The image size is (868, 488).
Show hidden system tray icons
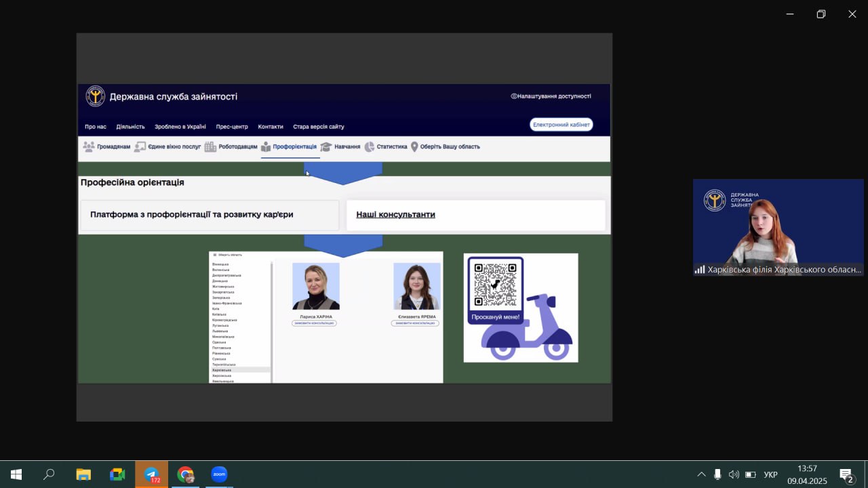coord(701,474)
